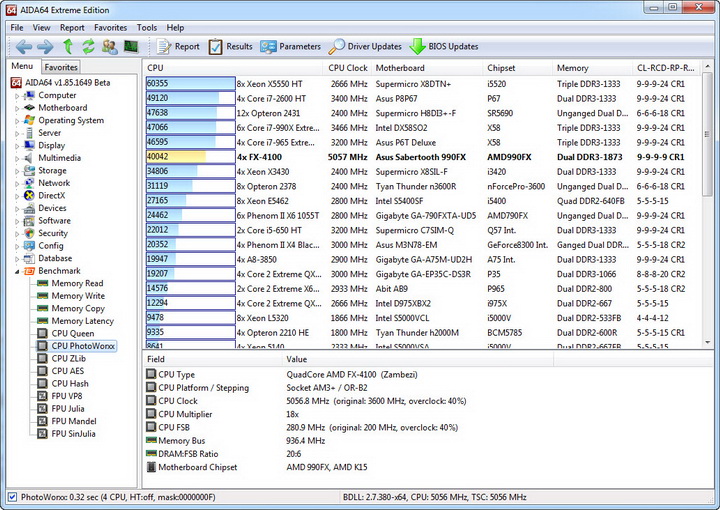Click the results list scroll-down arrow

[x=707, y=342]
